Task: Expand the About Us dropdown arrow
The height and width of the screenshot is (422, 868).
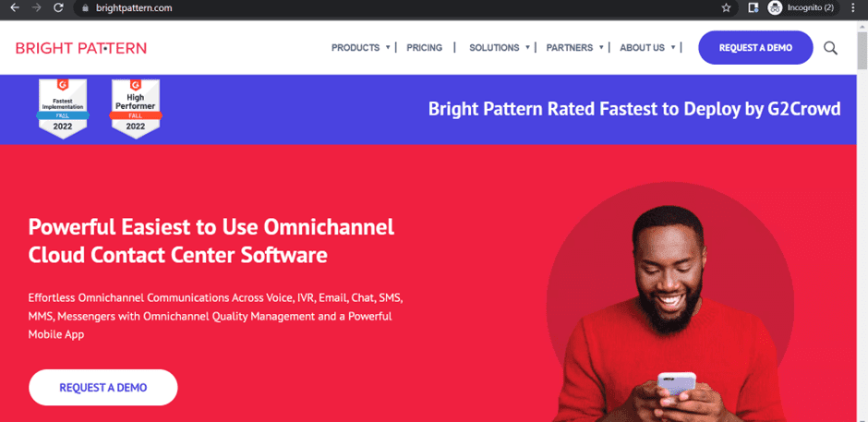Action: (x=673, y=47)
